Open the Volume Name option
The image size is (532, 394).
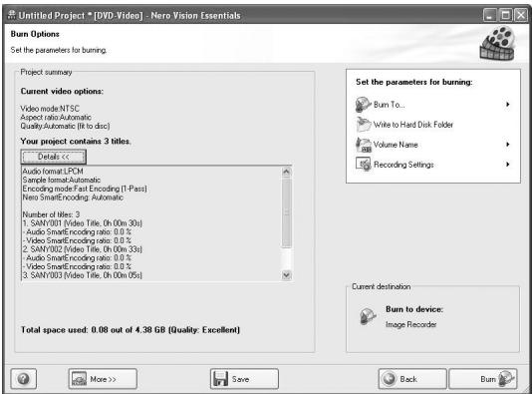pos(432,145)
